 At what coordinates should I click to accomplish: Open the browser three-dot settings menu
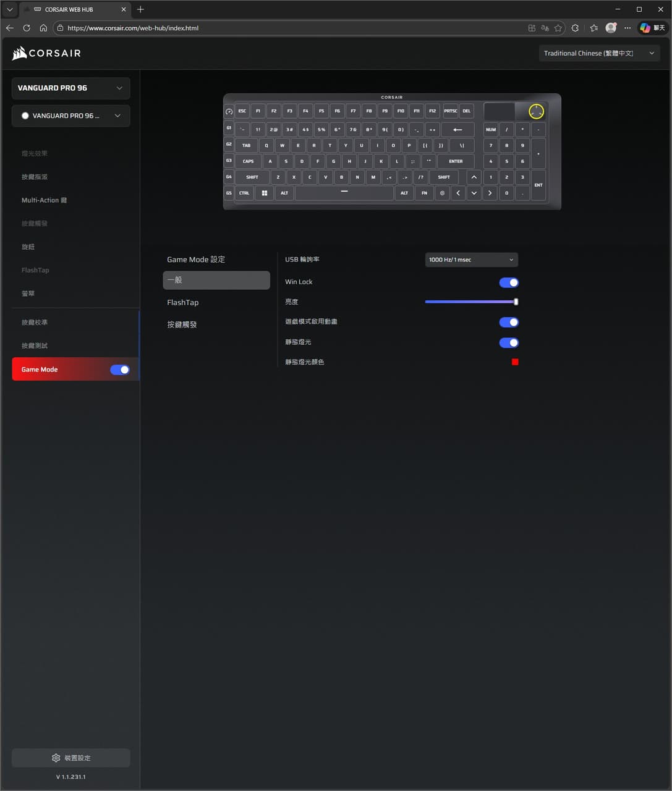[627, 28]
